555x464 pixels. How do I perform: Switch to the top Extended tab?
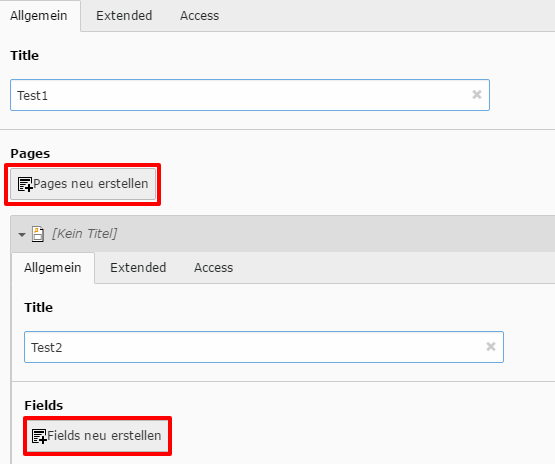(x=124, y=16)
